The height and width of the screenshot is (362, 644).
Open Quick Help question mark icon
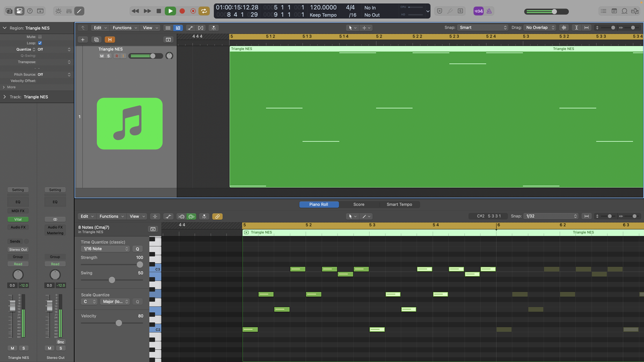[x=30, y=11]
